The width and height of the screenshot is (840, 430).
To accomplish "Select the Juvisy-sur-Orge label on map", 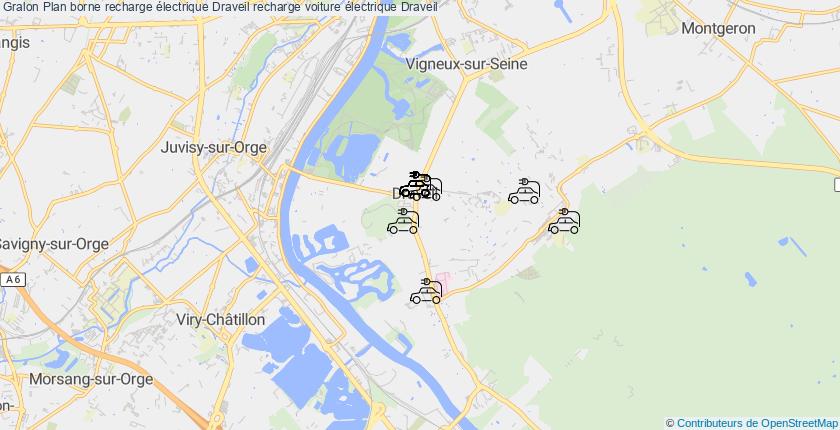I will pos(214,148).
